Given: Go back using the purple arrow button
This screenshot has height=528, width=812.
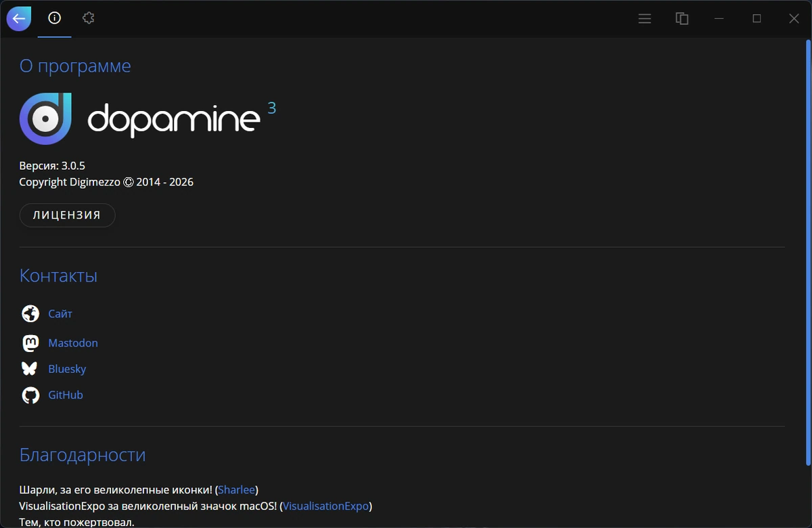Looking at the screenshot, I should coord(19,19).
